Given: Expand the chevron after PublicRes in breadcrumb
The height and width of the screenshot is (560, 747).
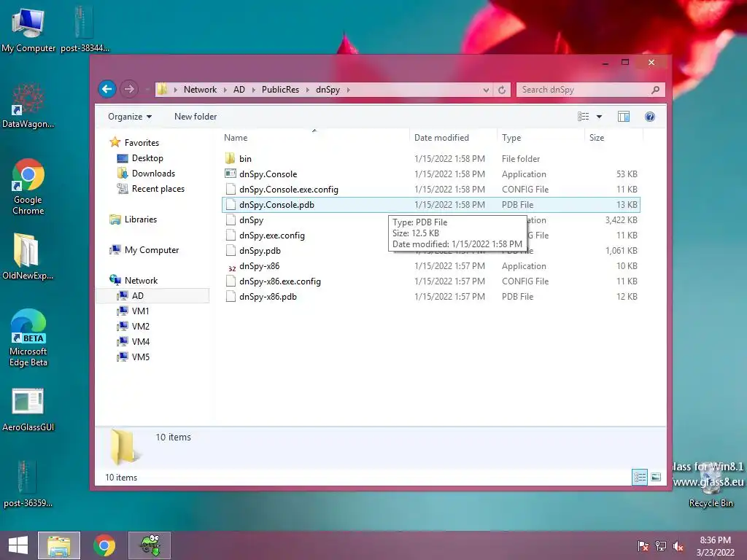Looking at the screenshot, I should point(307,90).
